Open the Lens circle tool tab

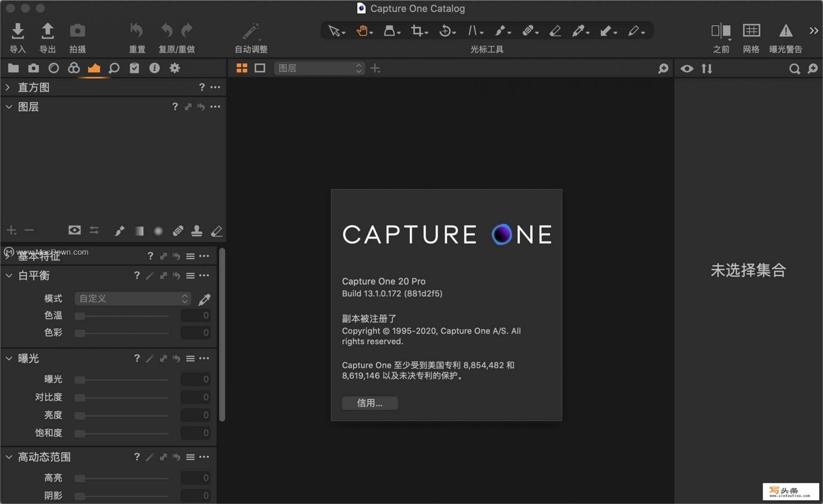point(54,68)
